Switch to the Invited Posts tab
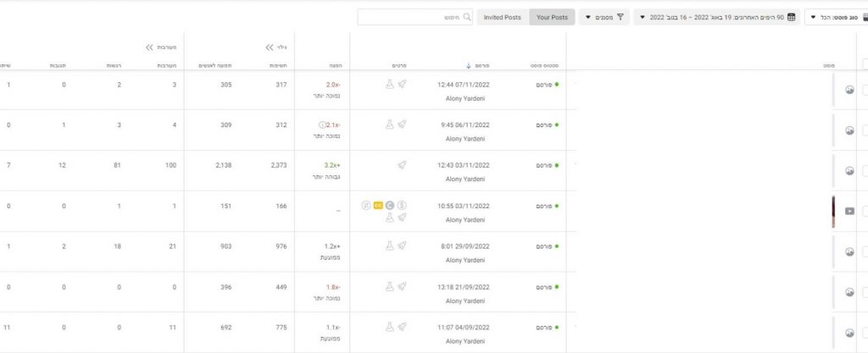Screen dimensions: 868x353 (503, 17)
